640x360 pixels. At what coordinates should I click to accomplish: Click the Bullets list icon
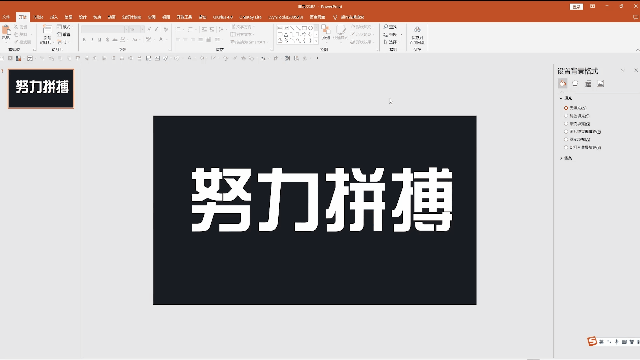click(178, 29)
